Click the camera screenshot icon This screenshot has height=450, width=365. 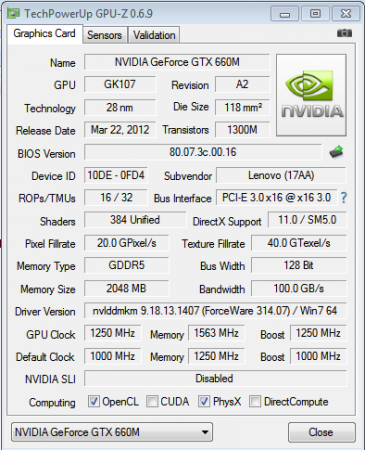click(x=344, y=33)
